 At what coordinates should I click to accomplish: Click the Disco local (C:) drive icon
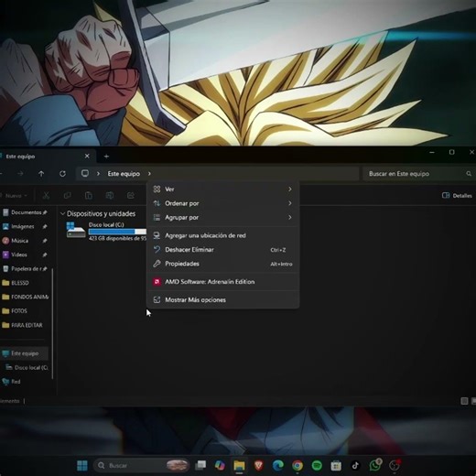75,231
